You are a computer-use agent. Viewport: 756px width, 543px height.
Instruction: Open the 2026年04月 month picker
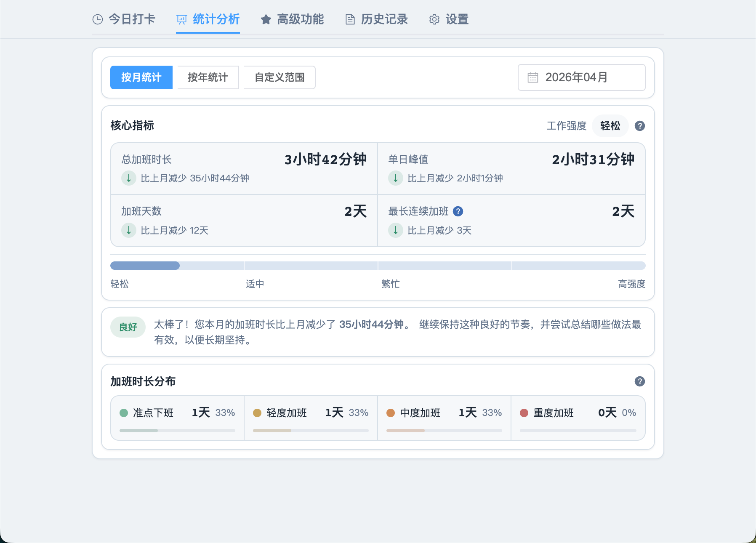[x=581, y=77]
